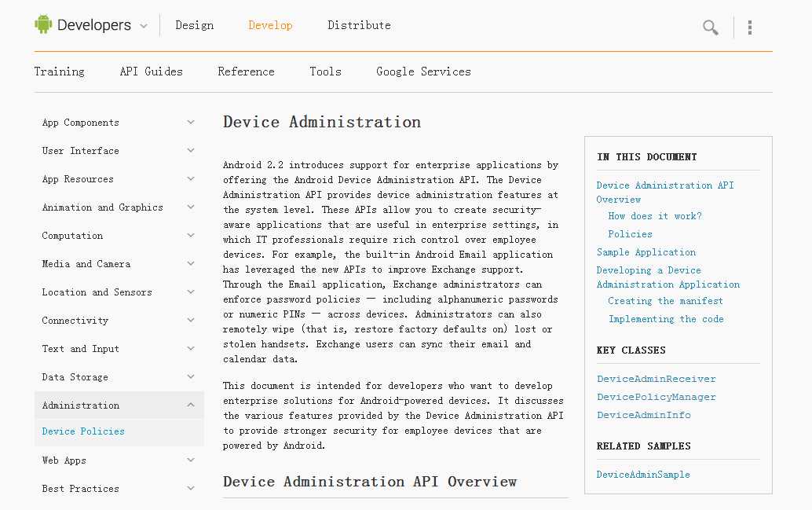Open the DeviceAdminSample related sample
The image size is (812, 510).
click(643, 475)
